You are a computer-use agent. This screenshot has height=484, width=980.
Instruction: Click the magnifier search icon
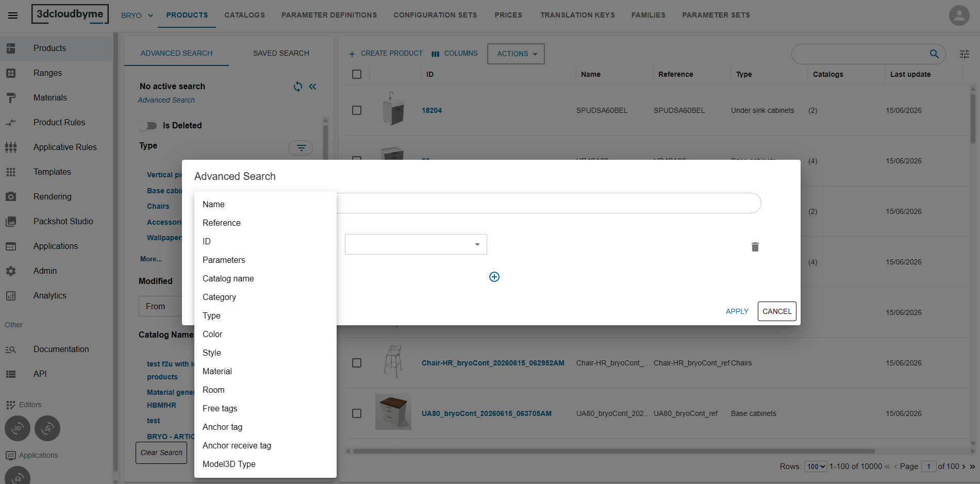click(934, 54)
